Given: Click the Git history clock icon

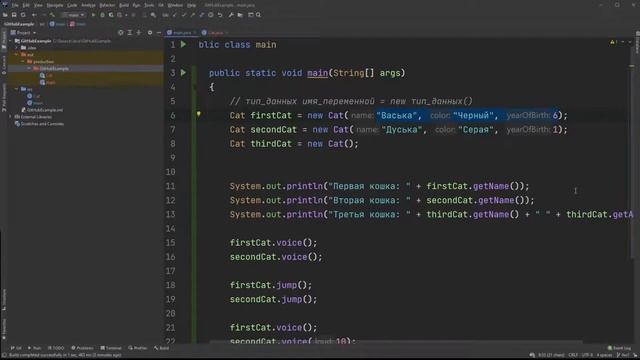Looking at the screenshot, I should point(211,15).
